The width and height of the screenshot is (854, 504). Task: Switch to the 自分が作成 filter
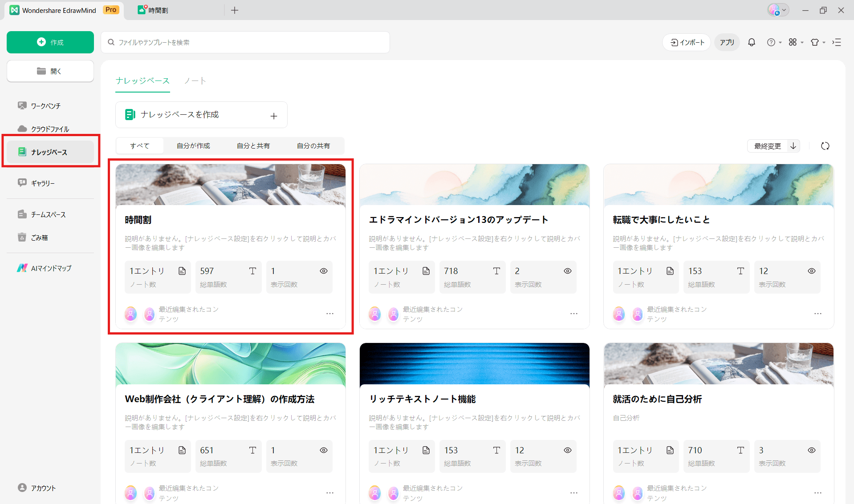tap(193, 145)
